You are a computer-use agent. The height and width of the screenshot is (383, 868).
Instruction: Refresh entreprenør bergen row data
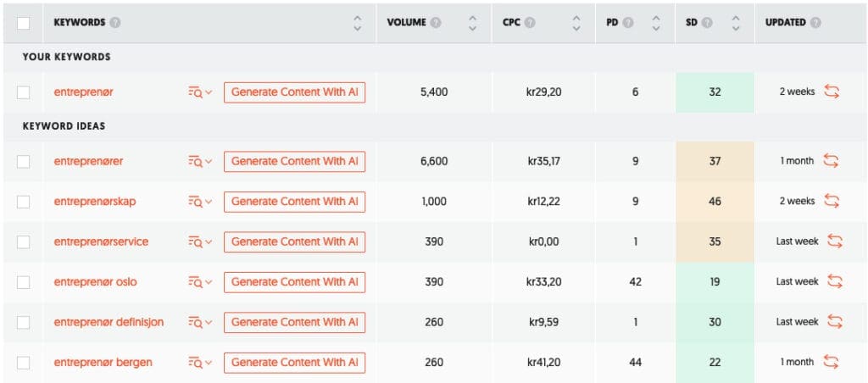831,362
